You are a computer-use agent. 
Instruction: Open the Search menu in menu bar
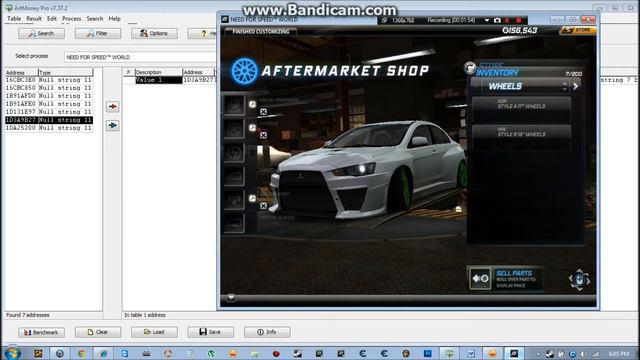pyautogui.click(x=95, y=19)
